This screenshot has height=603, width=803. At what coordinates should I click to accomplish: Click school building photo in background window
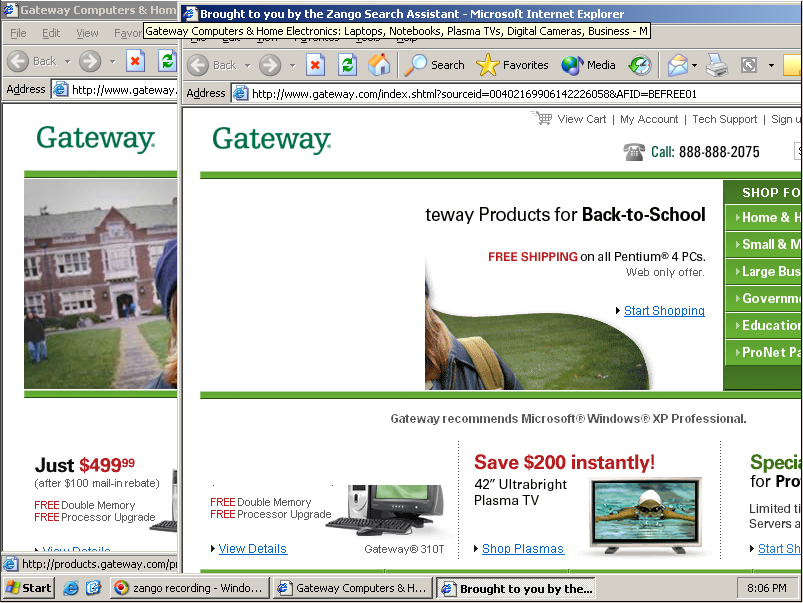(100, 283)
